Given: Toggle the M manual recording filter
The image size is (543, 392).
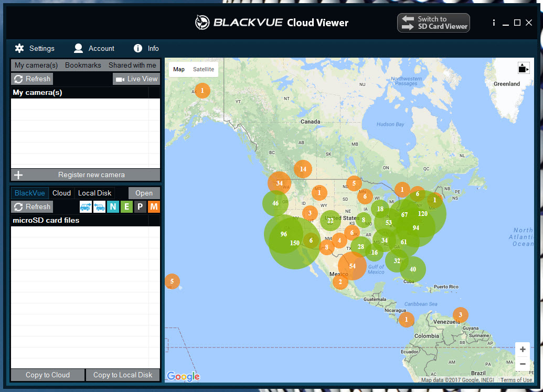Looking at the screenshot, I should [x=154, y=207].
